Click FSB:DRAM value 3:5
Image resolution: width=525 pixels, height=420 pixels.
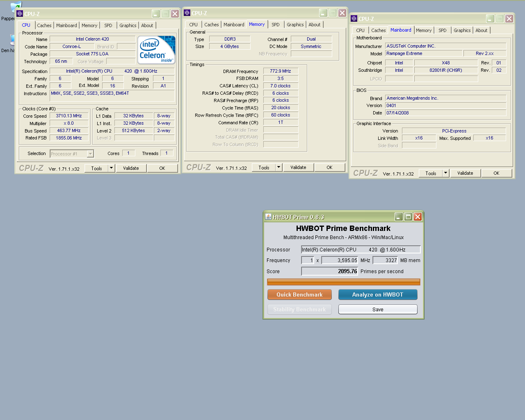pyautogui.click(x=281, y=78)
